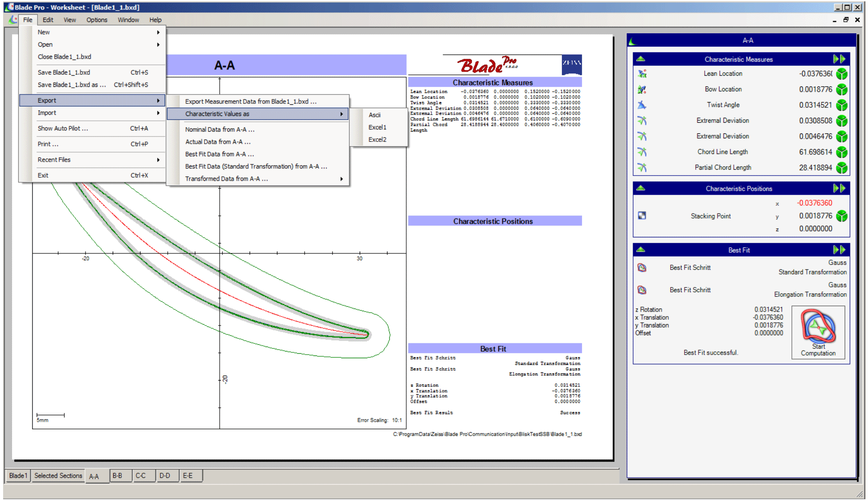The height and width of the screenshot is (501, 868).
Task: Click the Bow Location measure icon
Action: pyautogui.click(x=642, y=90)
